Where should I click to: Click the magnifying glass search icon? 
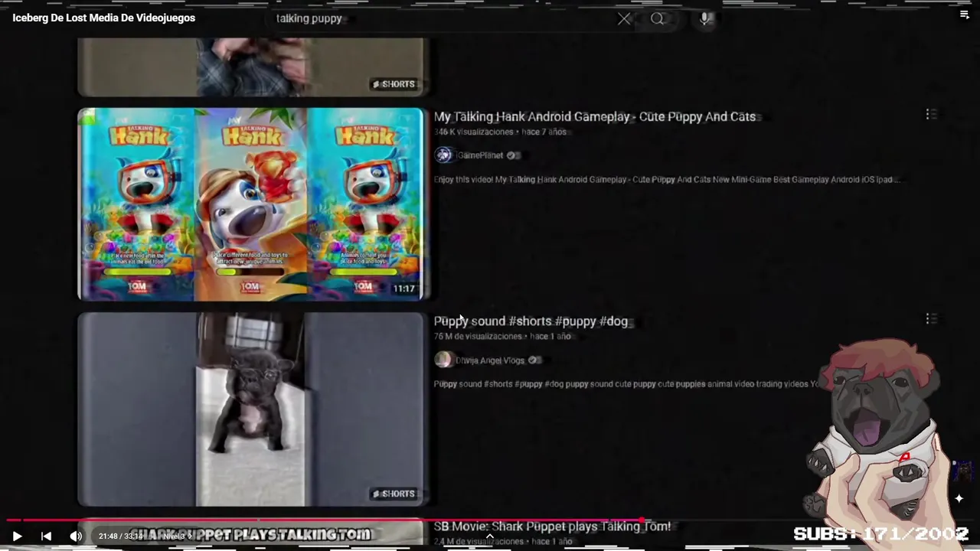coord(658,18)
